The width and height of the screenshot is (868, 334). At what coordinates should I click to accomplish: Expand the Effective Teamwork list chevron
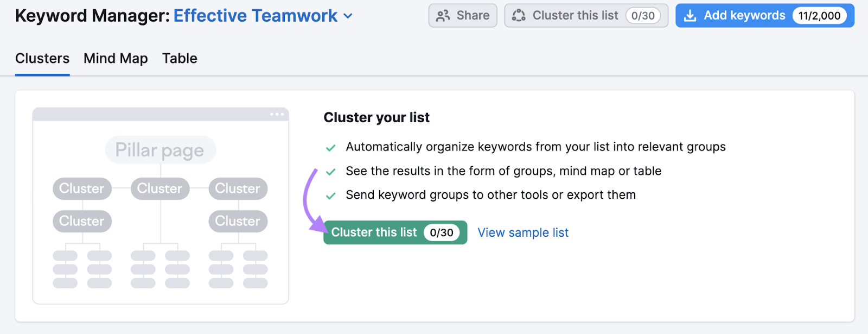[348, 16]
